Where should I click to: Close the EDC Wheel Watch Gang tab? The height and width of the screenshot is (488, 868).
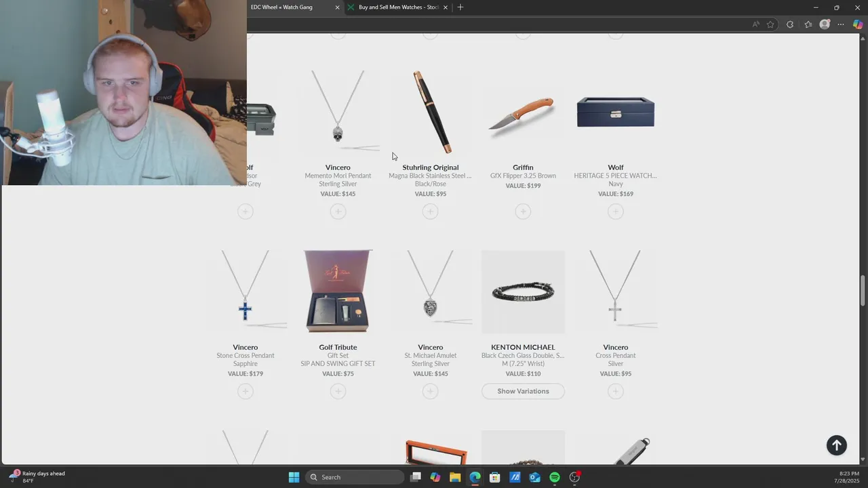(x=337, y=7)
